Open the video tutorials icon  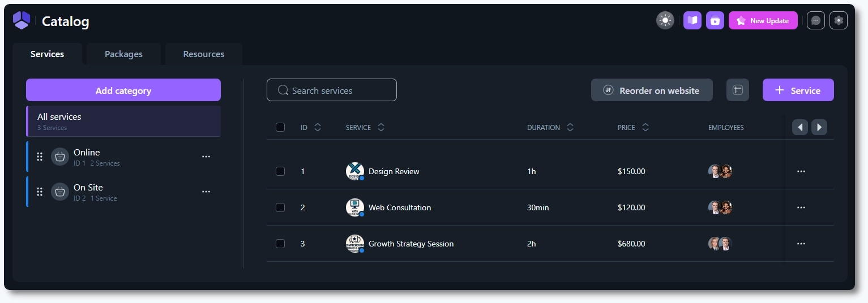point(715,21)
